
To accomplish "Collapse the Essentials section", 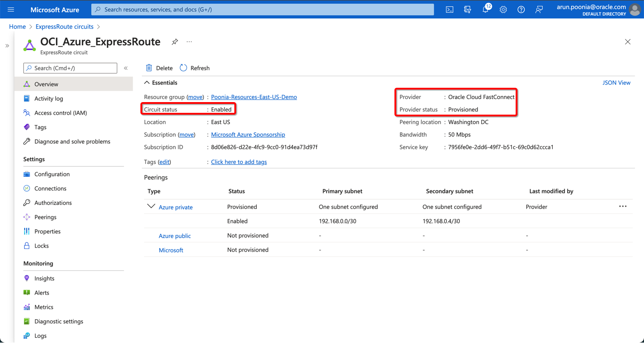I will point(147,83).
